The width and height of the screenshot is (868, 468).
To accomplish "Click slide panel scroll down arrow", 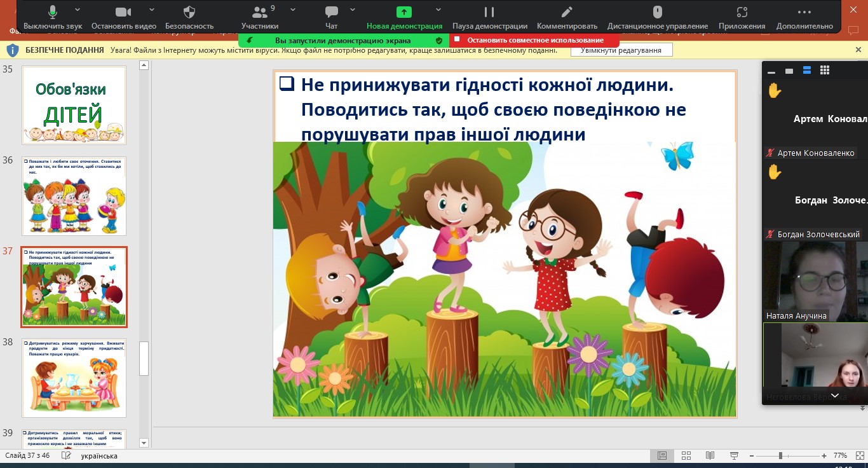I will 144,443.
